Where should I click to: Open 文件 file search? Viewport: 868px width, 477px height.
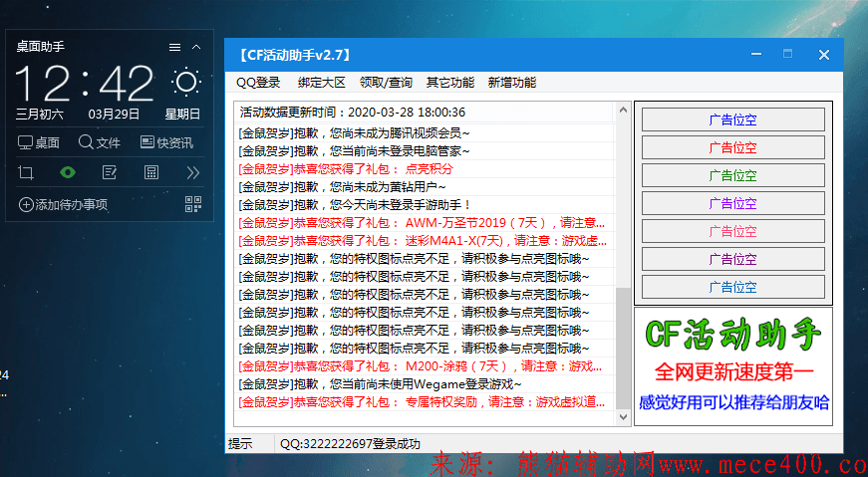[x=100, y=142]
